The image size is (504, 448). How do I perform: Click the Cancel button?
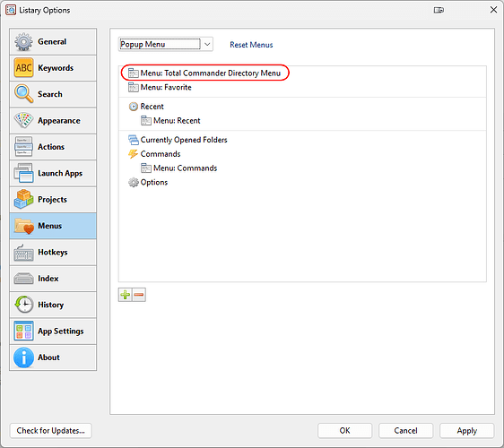point(405,430)
